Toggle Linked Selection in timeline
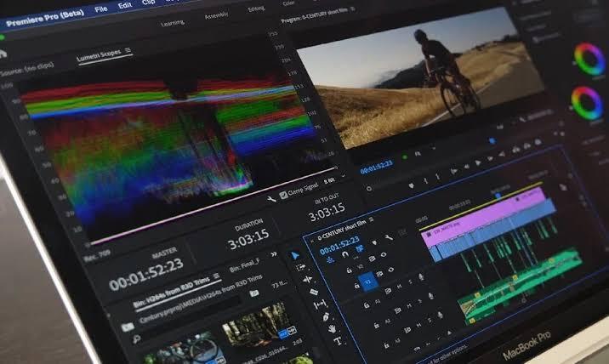 (x=360, y=249)
